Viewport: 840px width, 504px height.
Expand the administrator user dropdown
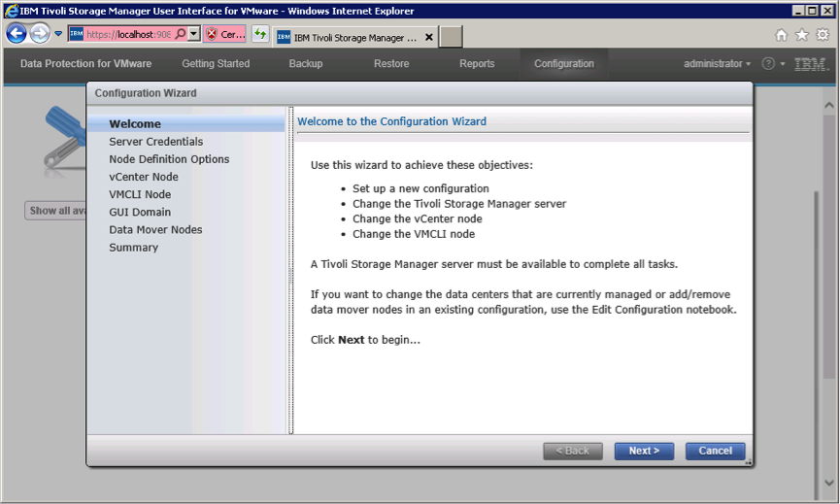[x=717, y=64]
